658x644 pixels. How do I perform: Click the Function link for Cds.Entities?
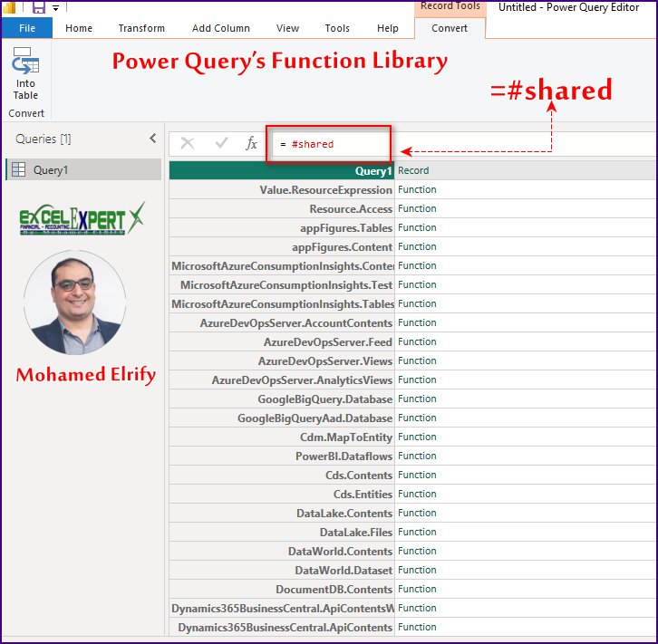click(x=417, y=494)
